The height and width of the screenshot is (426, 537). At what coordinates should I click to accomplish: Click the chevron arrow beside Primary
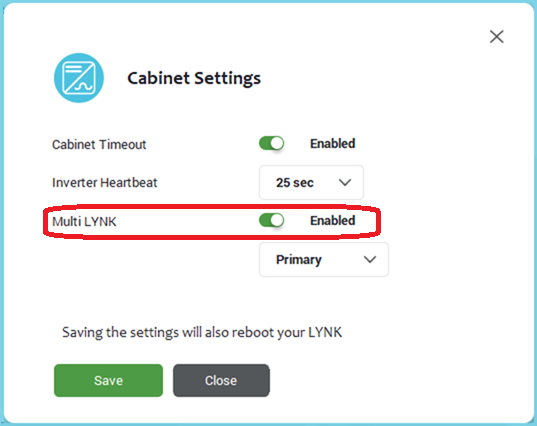[370, 260]
